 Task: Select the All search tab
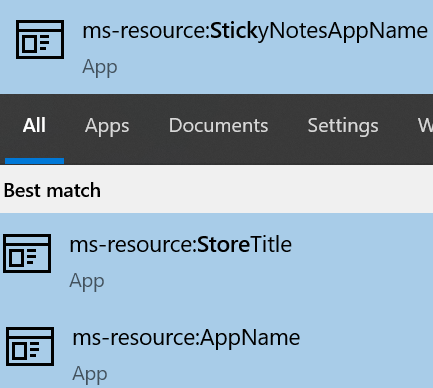tap(34, 126)
